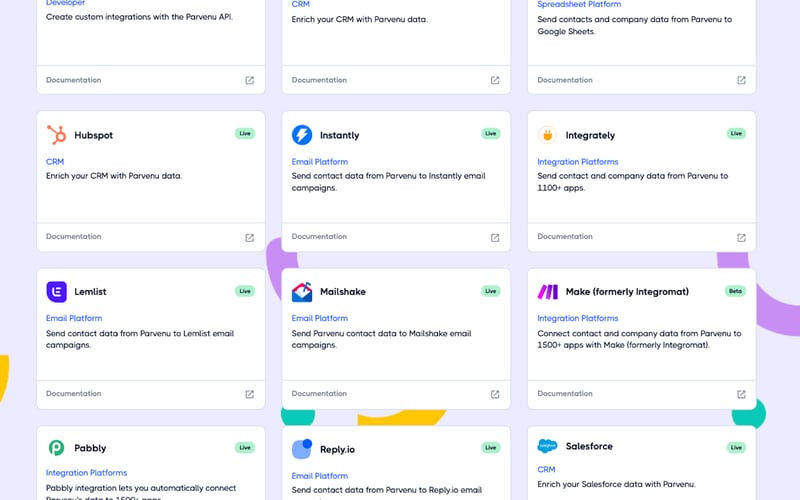This screenshot has width=800, height=500.
Task: Open Documentation link in Integrately card
Action: pyautogui.click(x=565, y=237)
